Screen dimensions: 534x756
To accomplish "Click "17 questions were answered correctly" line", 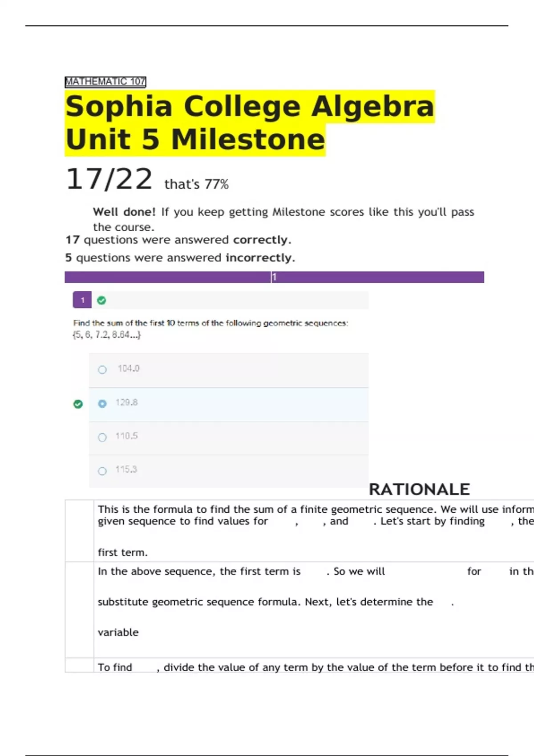I will [x=178, y=240].
